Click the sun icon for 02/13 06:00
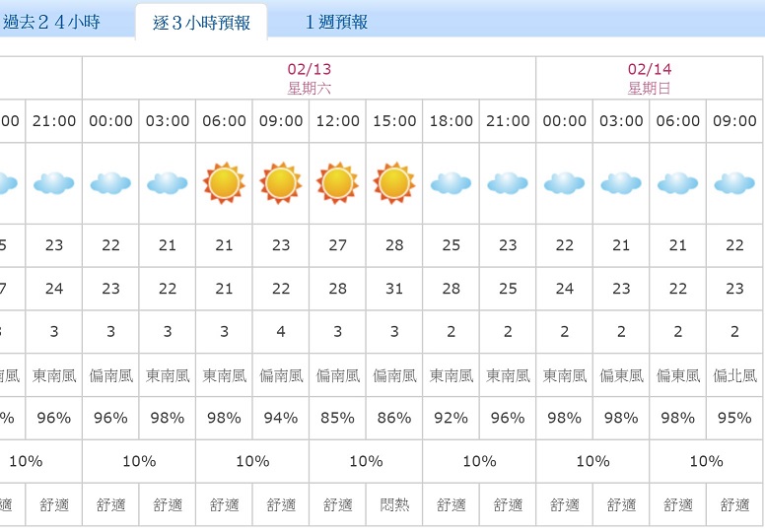 coord(224,183)
